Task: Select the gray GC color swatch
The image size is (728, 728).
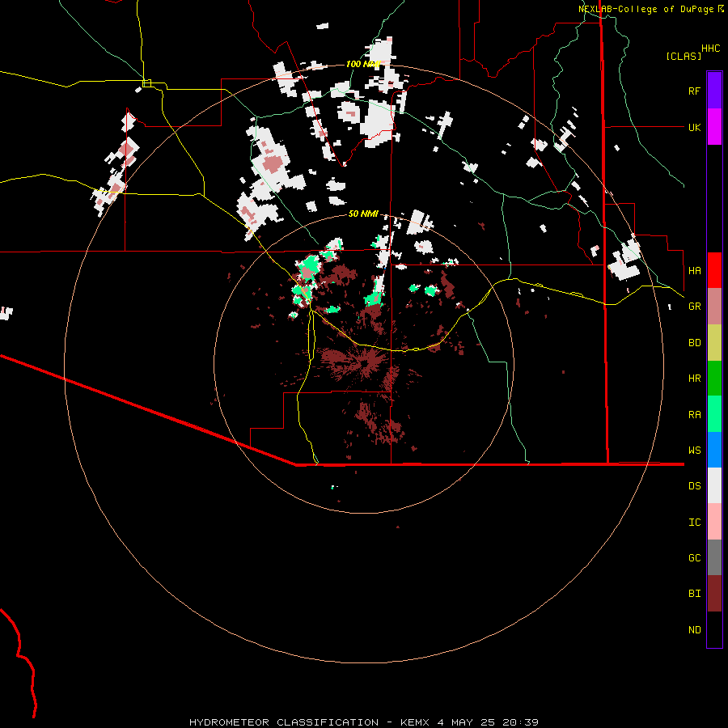Action: tap(714, 557)
